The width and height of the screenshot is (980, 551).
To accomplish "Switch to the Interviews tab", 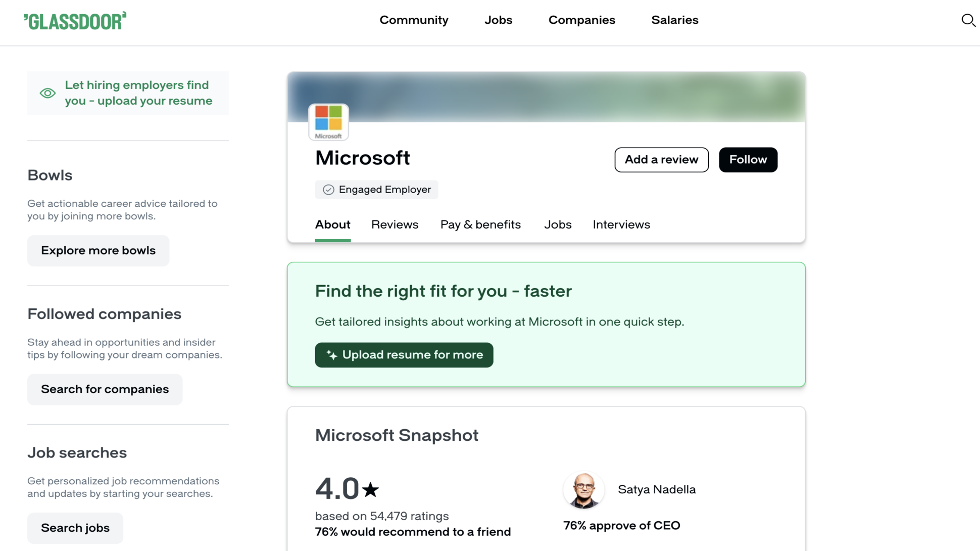I will tap(621, 224).
